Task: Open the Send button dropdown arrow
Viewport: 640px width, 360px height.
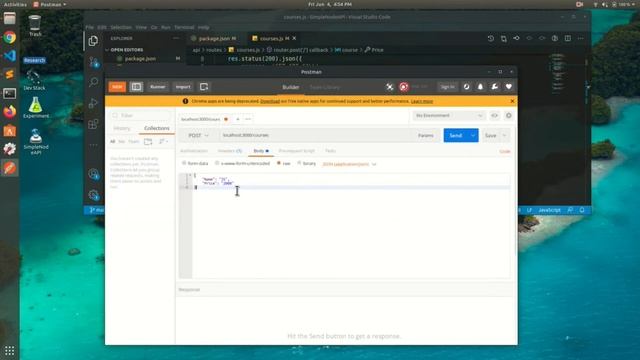Action: point(473,135)
